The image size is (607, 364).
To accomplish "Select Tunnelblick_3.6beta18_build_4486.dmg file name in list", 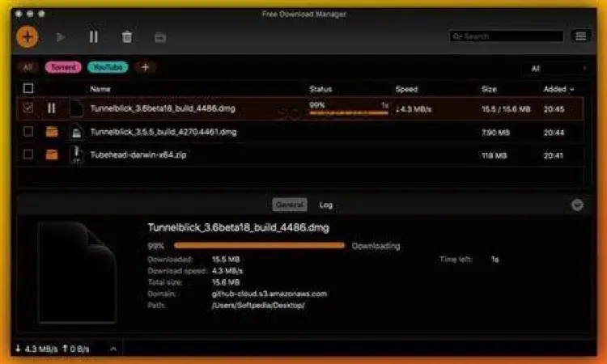I will point(163,108).
